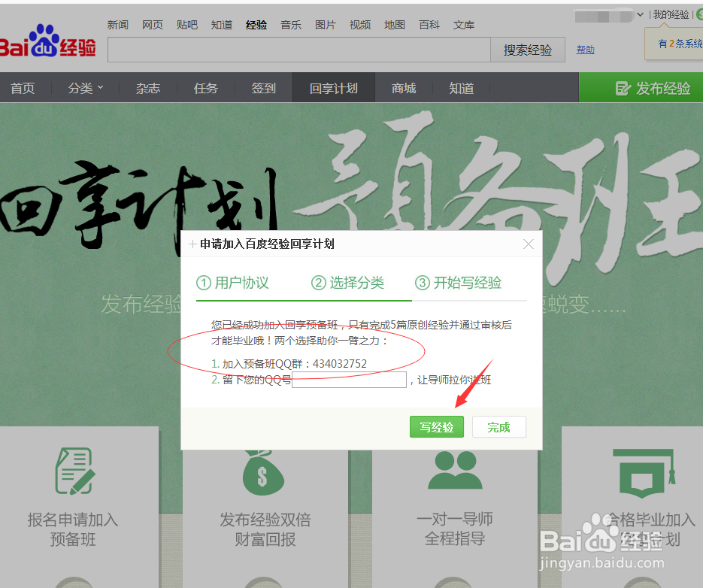Focus the main search input box
Viewport: 703px width, 588px height.
[299, 50]
